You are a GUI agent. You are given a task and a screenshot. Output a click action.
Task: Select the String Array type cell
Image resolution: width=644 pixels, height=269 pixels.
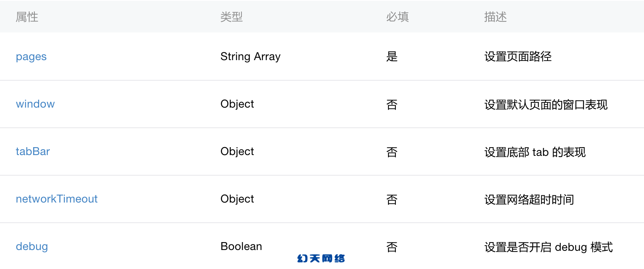pyautogui.click(x=250, y=57)
